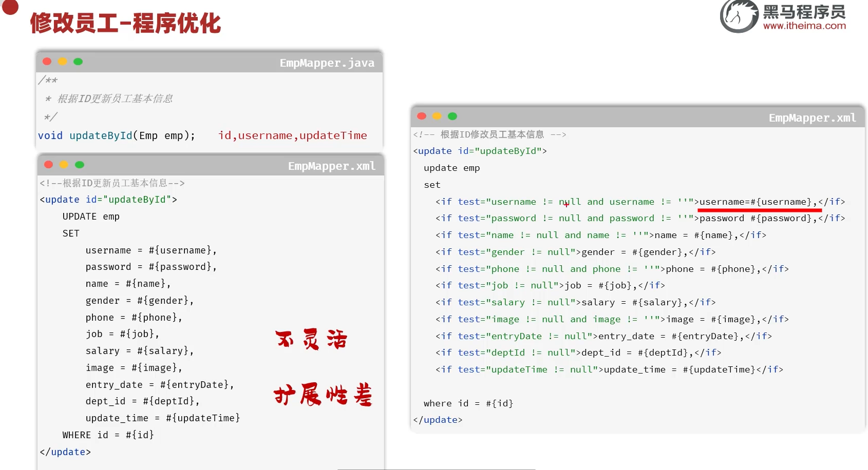Click 'name = #{name},' line in left XML
Screen dimensions: 868x470
tap(128, 284)
